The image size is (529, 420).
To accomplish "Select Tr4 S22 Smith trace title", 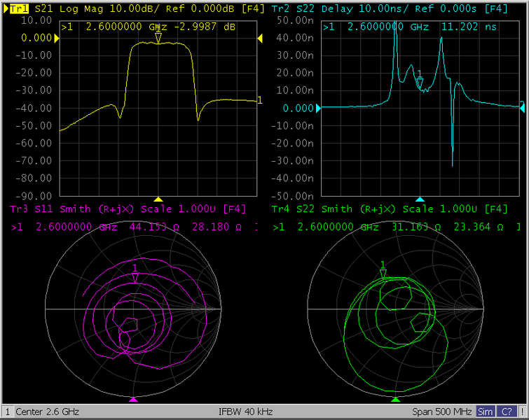I will click(x=389, y=209).
